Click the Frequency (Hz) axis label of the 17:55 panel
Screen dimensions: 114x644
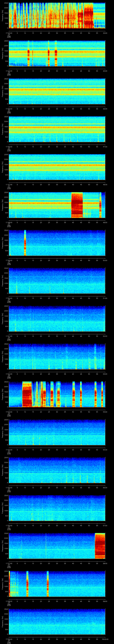coord(3,470)
